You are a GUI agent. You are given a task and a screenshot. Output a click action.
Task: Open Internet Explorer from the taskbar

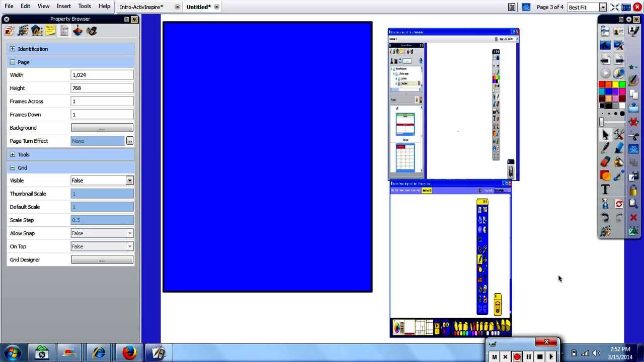pos(99,353)
